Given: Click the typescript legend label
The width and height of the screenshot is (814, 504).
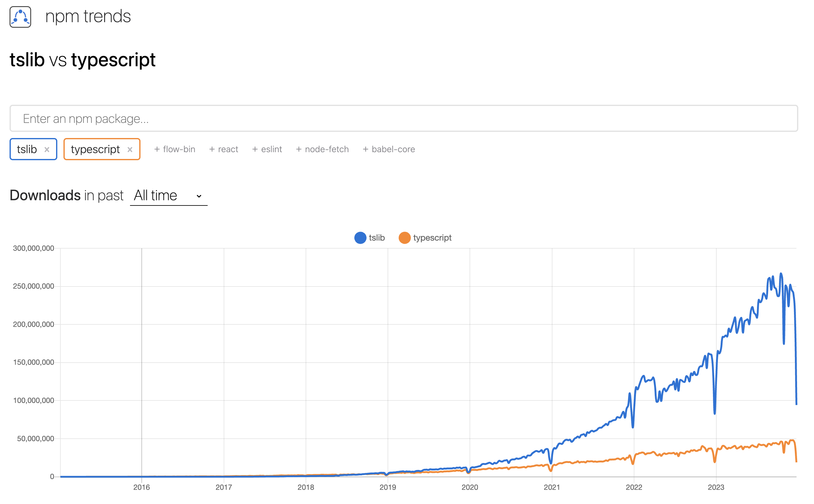Looking at the screenshot, I should [x=432, y=238].
